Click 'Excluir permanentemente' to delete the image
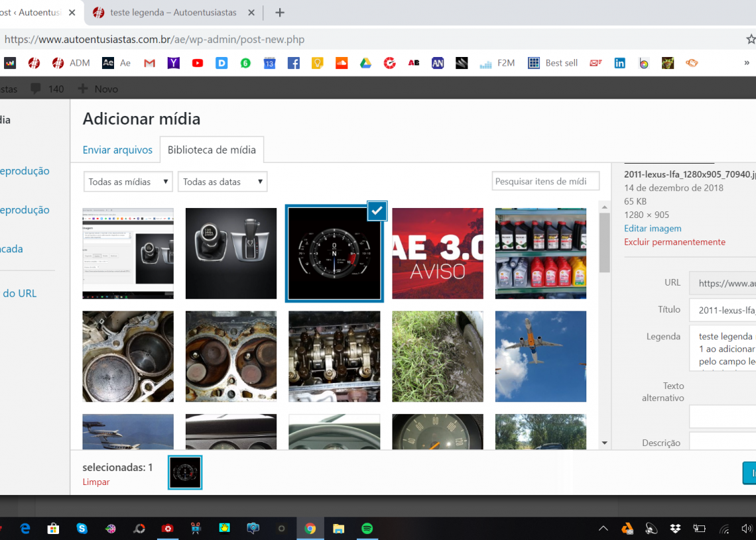This screenshot has height=540, width=756. (674, 242)
